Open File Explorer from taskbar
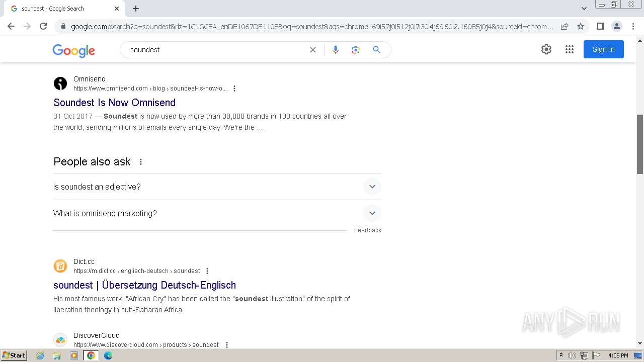This screenshot has height=362, width=644. [x=57, y=355]
